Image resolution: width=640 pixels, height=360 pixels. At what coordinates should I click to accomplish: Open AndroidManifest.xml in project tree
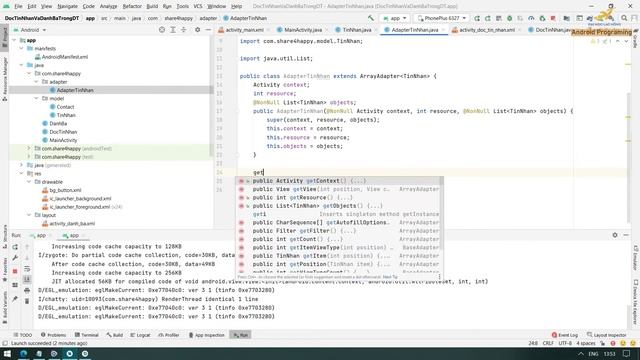tap(61, 57)
